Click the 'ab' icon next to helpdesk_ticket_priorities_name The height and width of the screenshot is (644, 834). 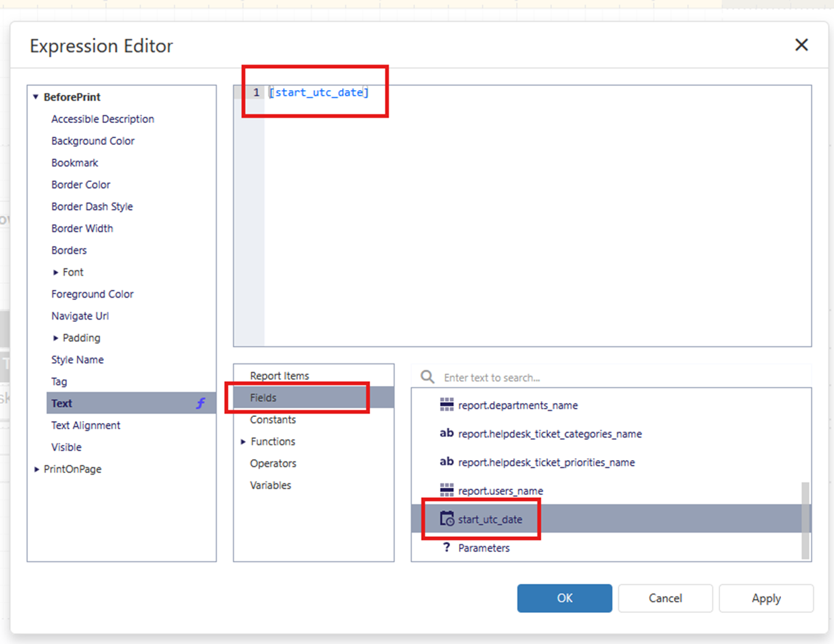(446, 462)
